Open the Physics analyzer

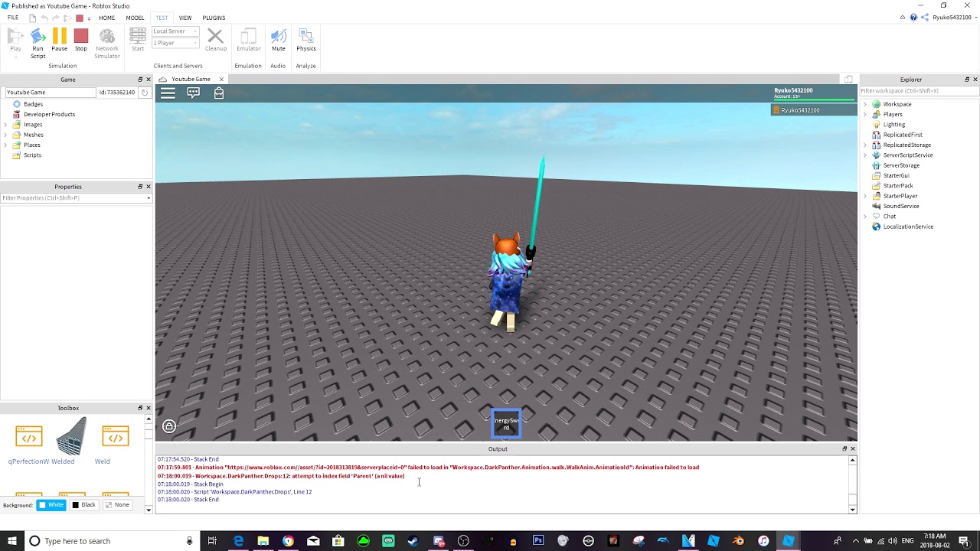point(306,41)
